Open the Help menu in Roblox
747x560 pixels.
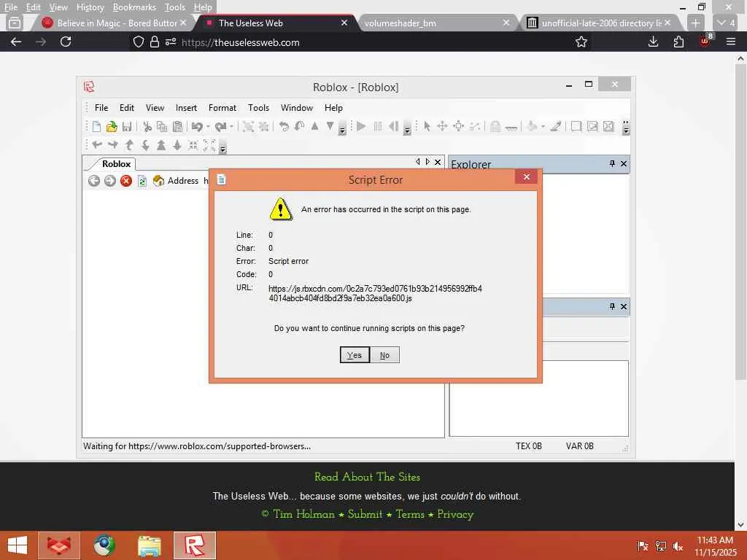(x=333, y=108)
